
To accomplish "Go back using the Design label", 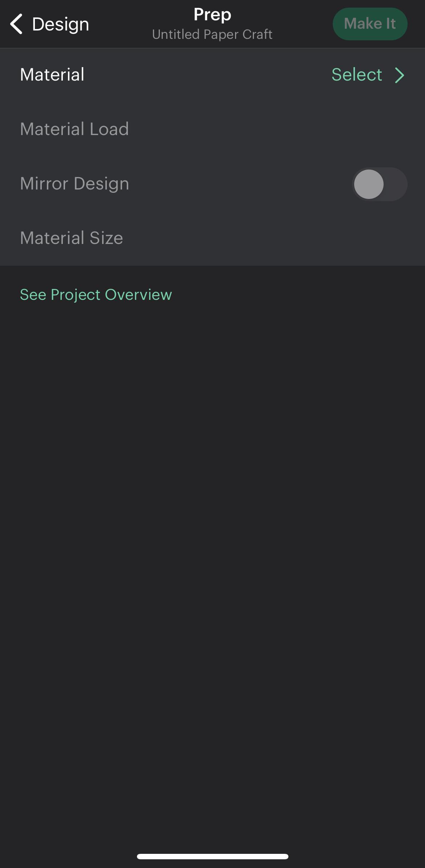I will click(x=61, y=24).
